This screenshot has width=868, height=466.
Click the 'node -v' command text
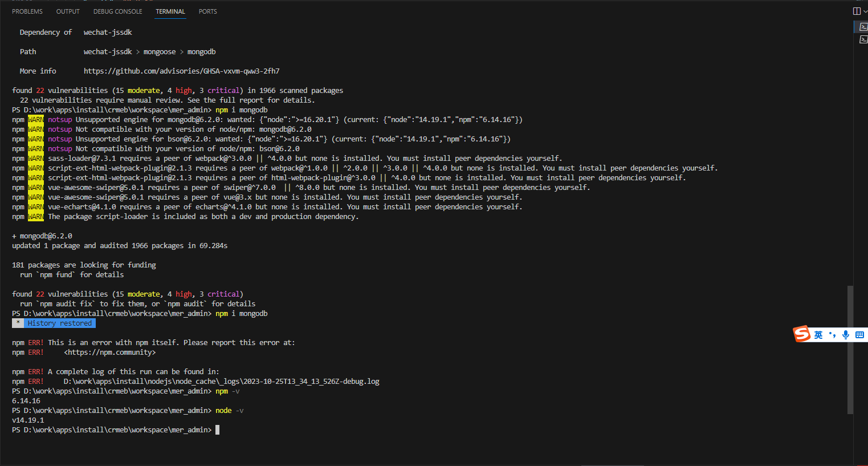pyautogui.click(x=230, y=411)
